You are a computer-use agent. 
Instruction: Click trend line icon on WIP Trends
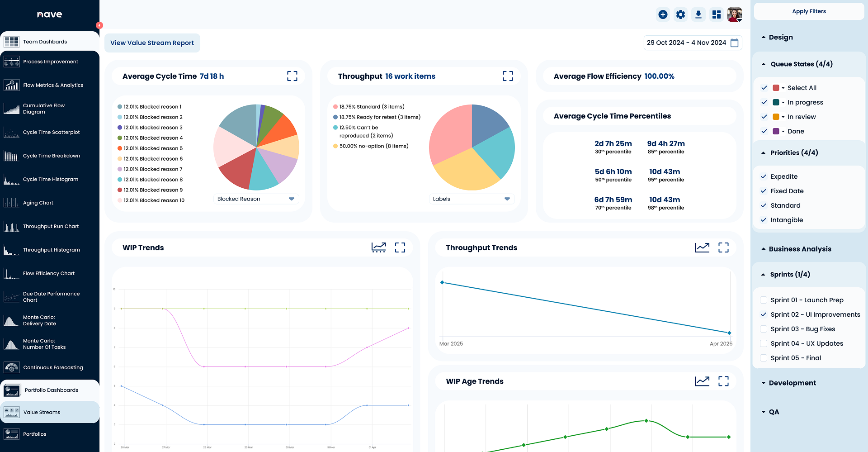(379, 247)
